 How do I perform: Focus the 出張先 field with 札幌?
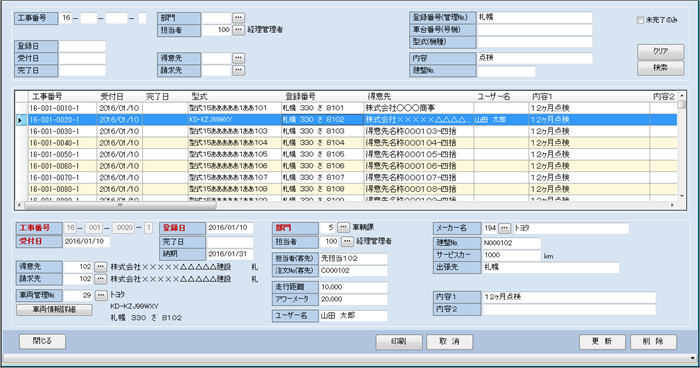tap(551, 267)
